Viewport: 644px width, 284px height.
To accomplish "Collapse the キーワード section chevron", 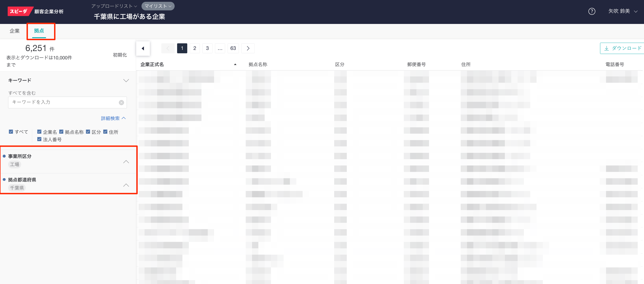I will click(x=126, y=80).
